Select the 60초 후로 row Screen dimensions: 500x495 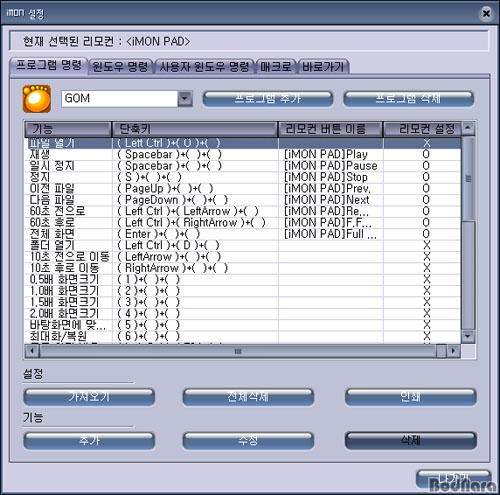click(243, 222)
